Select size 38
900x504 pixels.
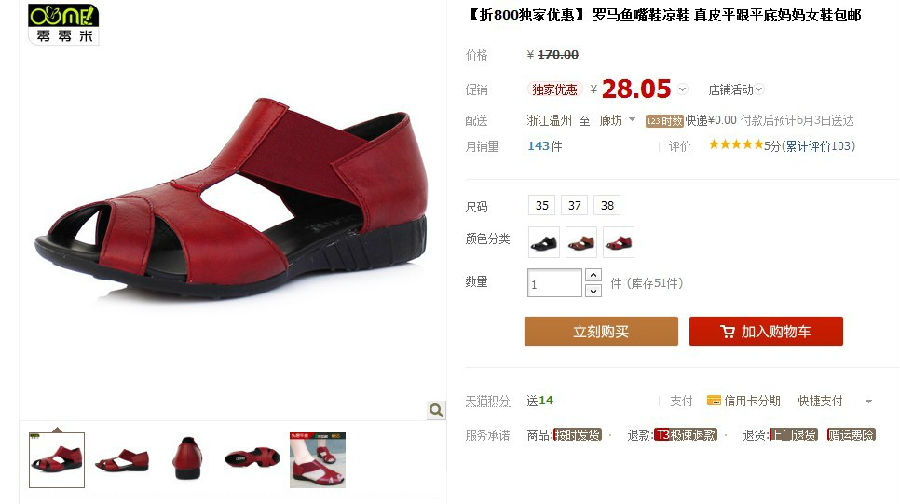607,206
